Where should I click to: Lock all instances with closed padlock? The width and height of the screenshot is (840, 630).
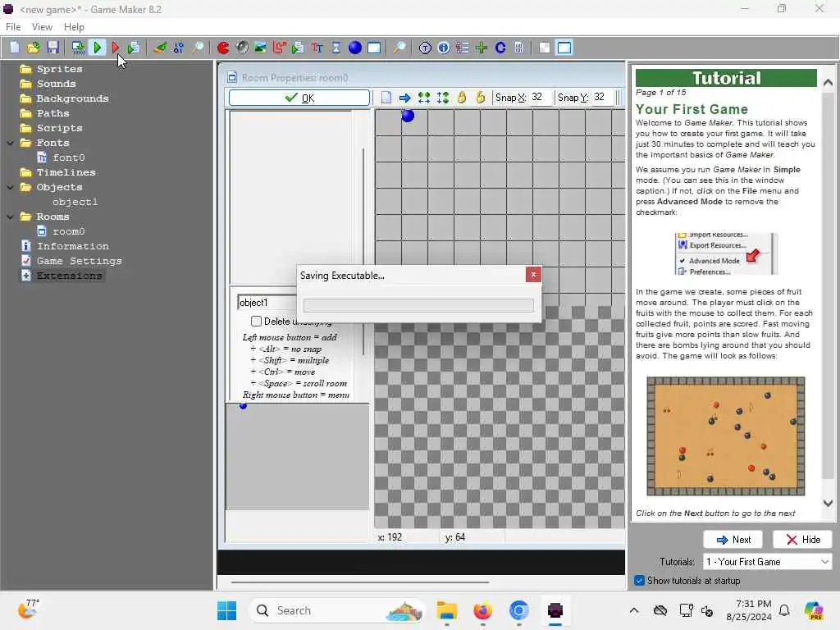462,98
